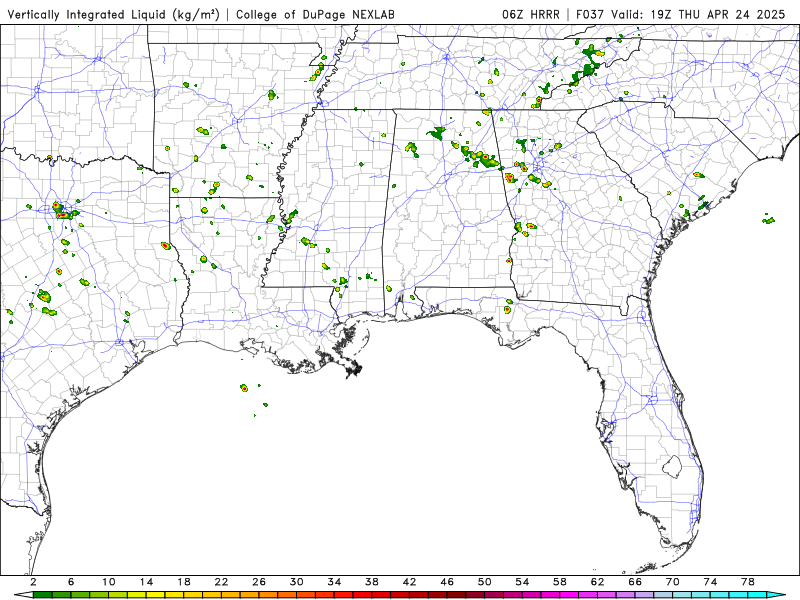800x600 pixels.
Task: Click the color bar label '74'
Action: [x=711, y=582]
